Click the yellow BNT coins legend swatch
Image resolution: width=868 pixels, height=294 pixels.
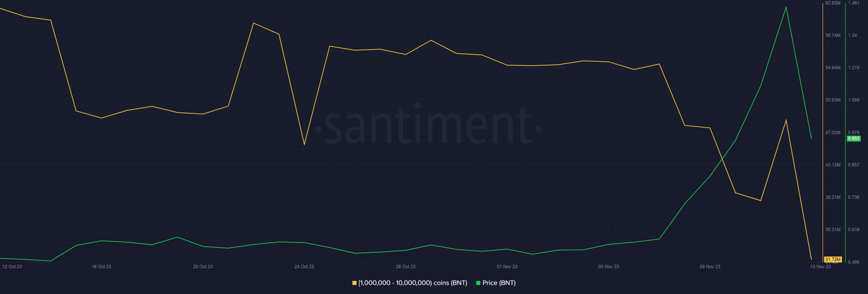[354, 283]
